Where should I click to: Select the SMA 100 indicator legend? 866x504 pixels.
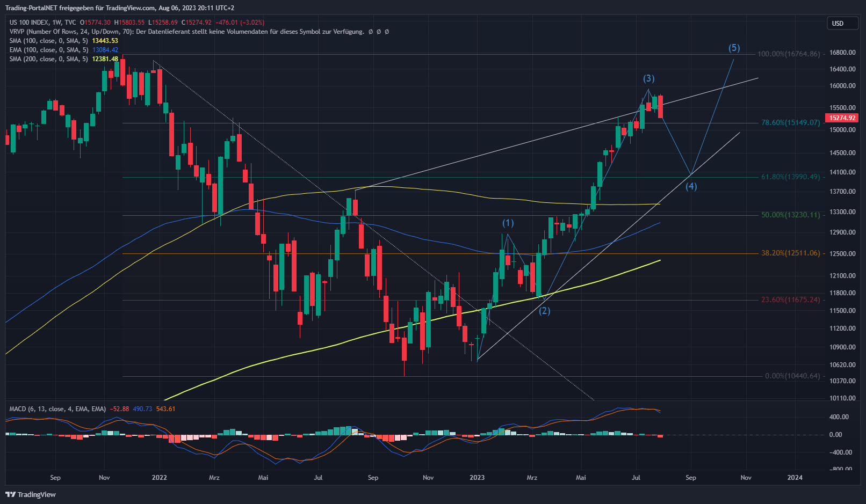pyautogui.click(x=48, y=41)
